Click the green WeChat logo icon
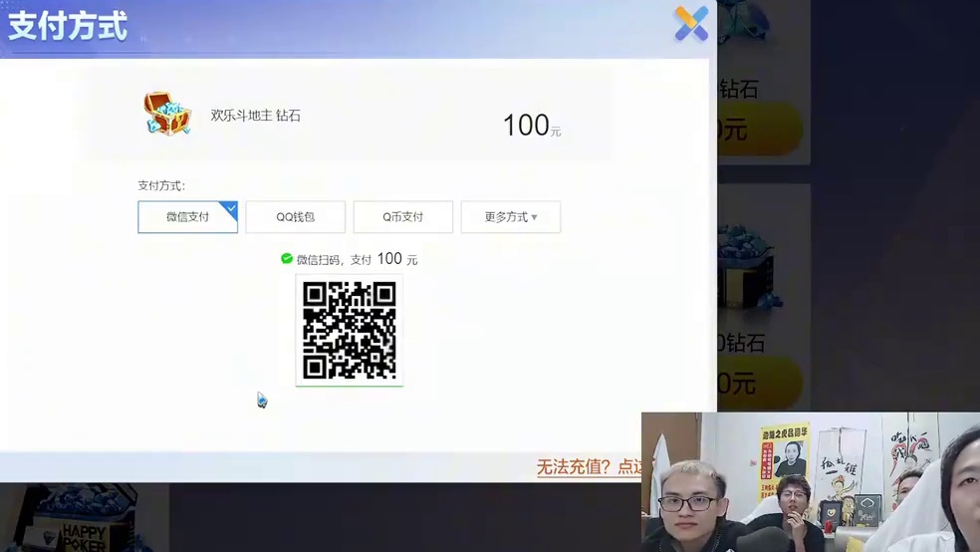This screenshot has height=552, width=980. 287,259
